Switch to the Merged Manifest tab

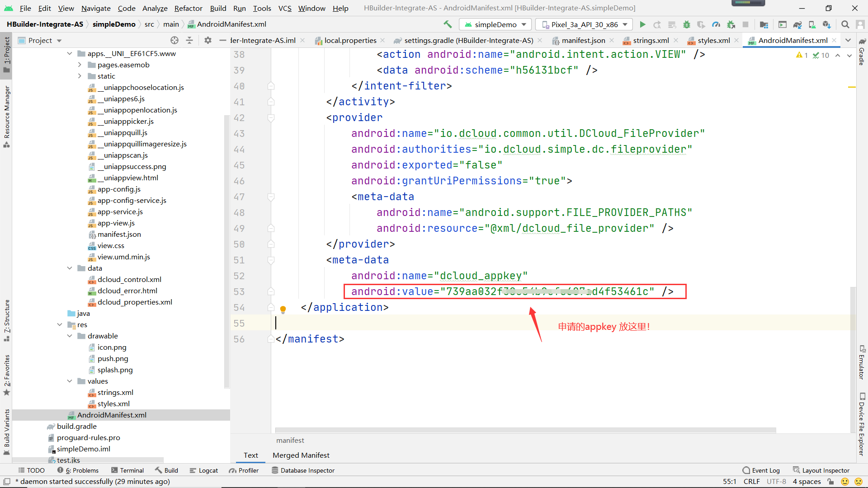(301, 455)
